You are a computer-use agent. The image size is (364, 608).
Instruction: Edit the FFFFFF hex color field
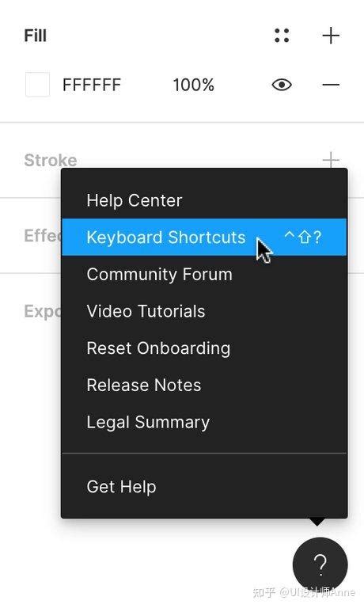tap(92, 85)
